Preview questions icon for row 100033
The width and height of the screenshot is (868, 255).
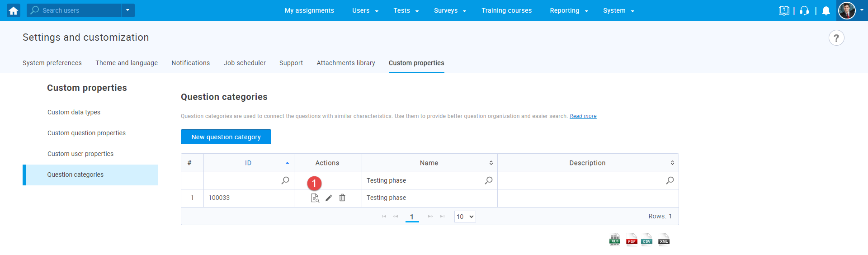(315, 198)
